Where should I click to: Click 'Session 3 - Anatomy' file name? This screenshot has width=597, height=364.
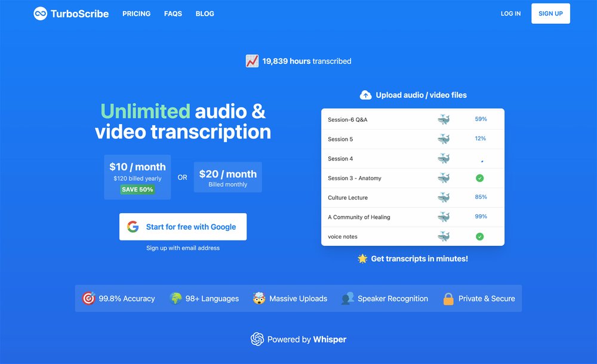pyautogui.click(x=355, y=178)
